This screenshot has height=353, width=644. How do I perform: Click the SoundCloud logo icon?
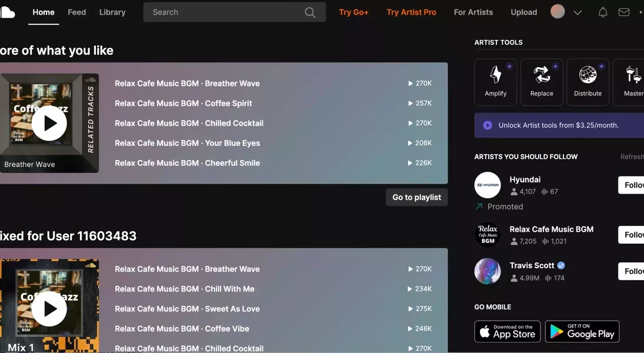(x=7, y=12)
